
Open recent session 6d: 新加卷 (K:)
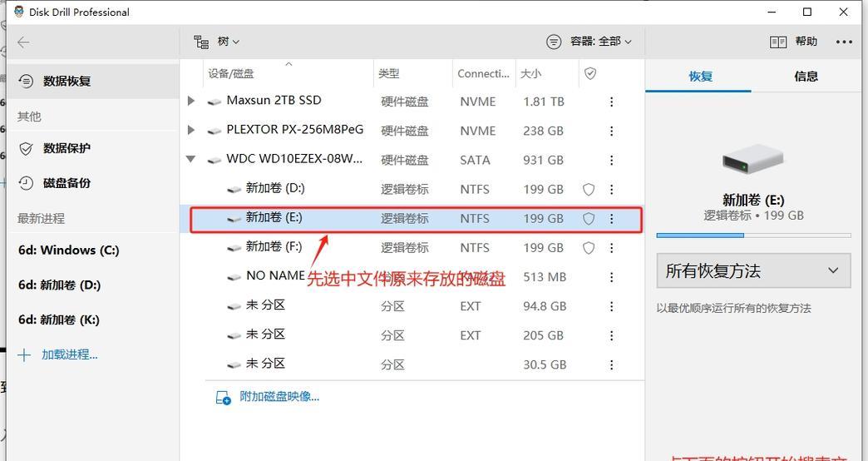pos(59,320)
